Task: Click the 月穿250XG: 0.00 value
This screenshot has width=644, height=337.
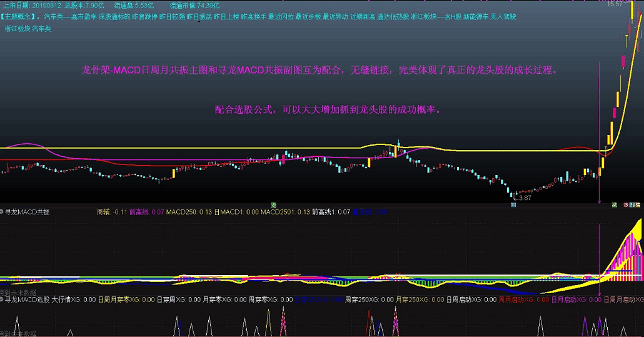Action: coord(420,300)
